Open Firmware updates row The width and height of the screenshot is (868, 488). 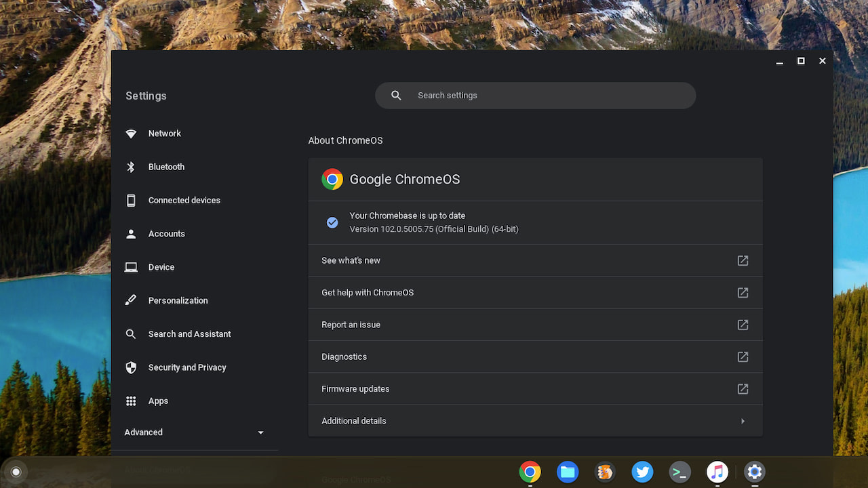535,389
